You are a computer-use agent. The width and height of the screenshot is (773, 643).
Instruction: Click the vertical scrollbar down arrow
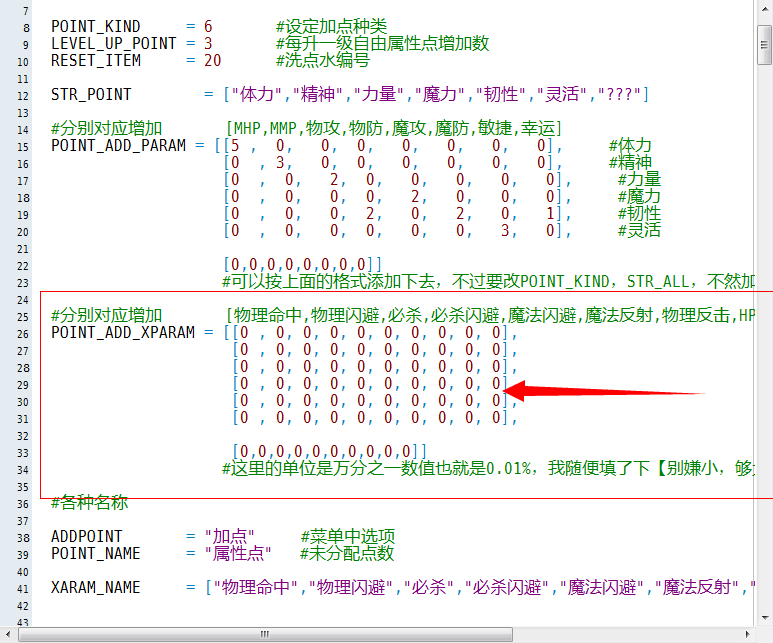click(x=765, y=617)
